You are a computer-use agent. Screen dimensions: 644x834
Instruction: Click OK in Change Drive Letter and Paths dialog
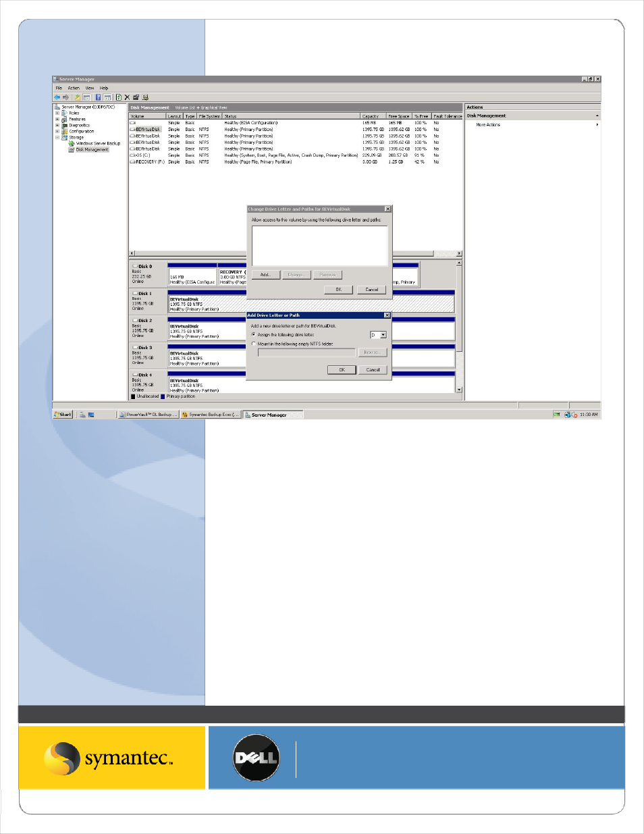tap(338, 290)
